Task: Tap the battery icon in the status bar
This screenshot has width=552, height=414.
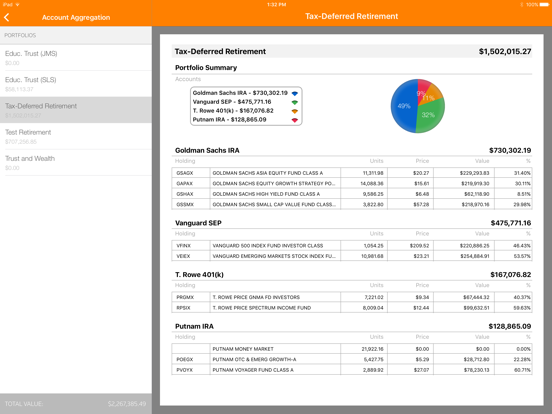Action: [544, 5]
